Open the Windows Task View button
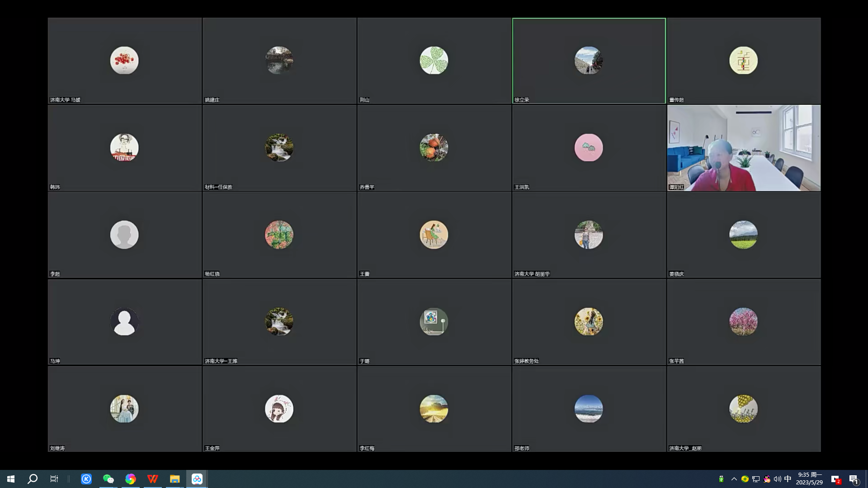Screen dimensions: 868x488 (54, 479)
